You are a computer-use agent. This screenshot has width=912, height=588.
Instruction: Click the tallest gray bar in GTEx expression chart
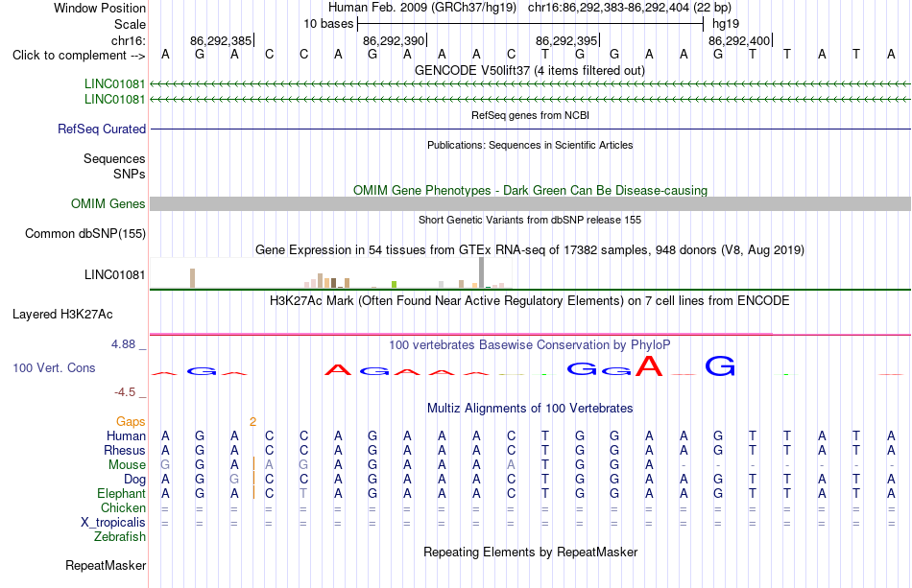click(x=482, y=272)
